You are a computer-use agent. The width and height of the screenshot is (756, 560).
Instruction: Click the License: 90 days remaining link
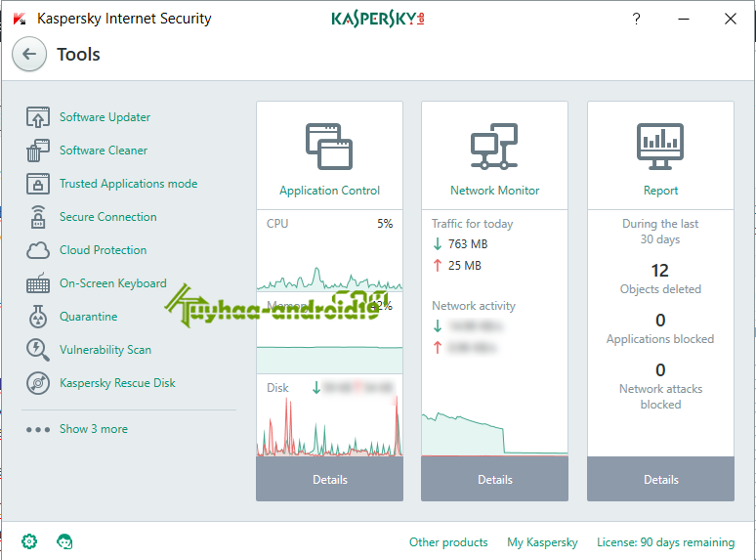[x=666, y=542]
